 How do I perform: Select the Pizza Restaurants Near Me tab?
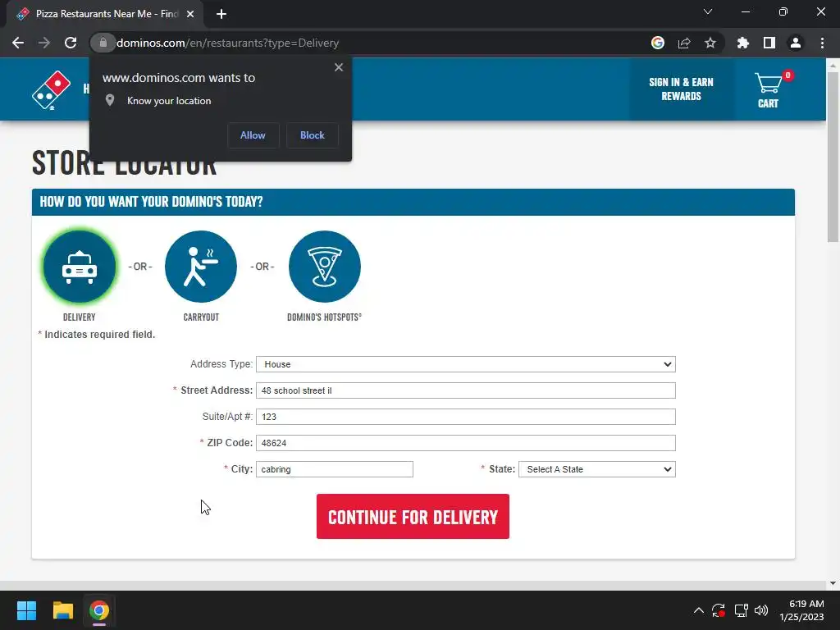[x=104, y=14]
